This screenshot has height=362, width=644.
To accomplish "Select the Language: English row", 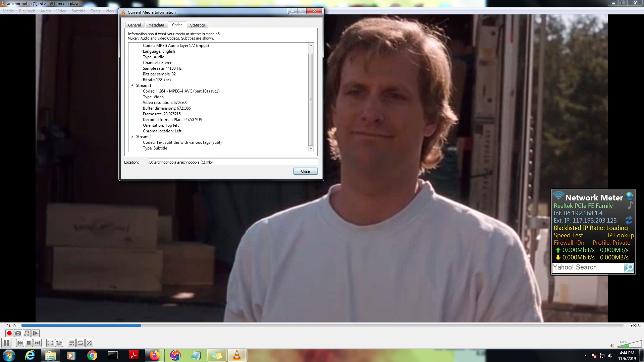I will 159,51.
